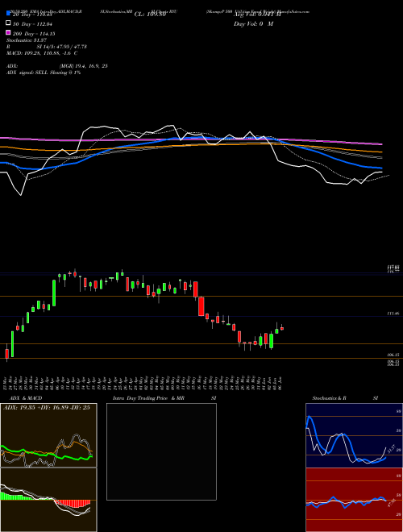Select the 'Stochastics: 31.37' reading

click(x=25, y=40)
